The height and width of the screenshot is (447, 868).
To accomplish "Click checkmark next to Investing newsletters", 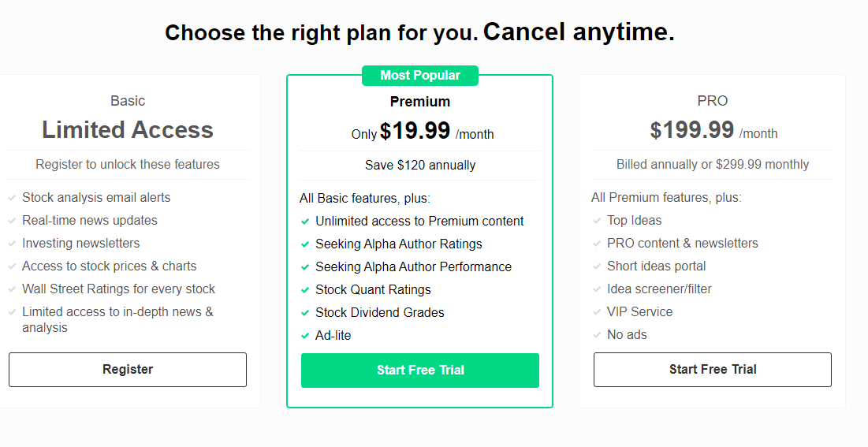I will [12, 244].
